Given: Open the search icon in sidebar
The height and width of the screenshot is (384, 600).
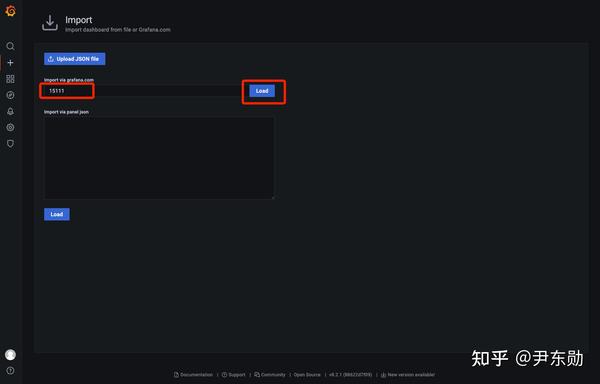Looking at the screenshot, I should point(10,46).
